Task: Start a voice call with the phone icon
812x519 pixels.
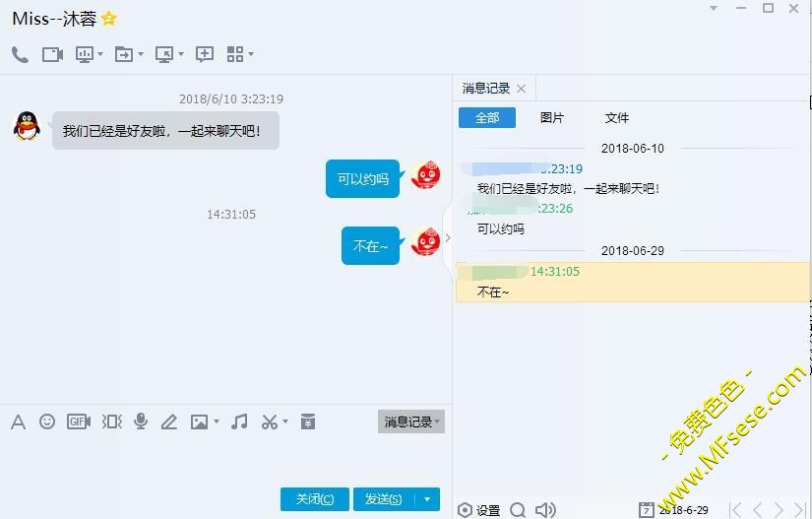Action: (x=20, y=54)
